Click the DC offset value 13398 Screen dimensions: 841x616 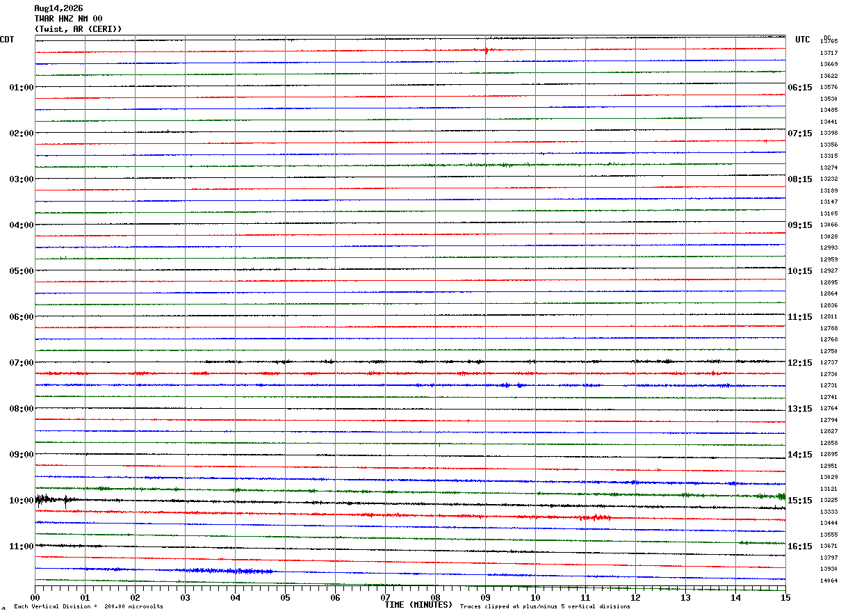(828, 133)
